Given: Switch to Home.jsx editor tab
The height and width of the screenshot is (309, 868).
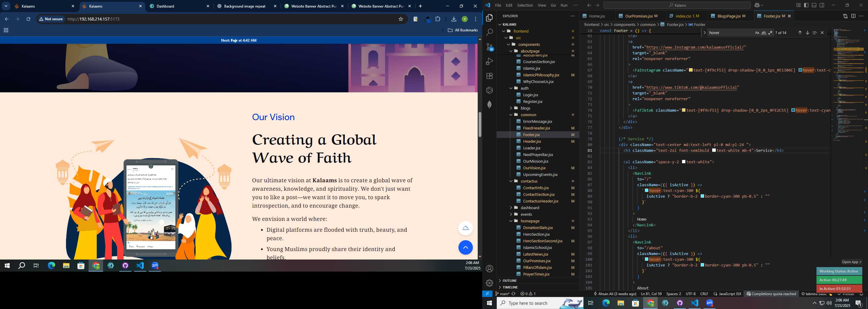Looking at the screenshot, I should (597, 16).
